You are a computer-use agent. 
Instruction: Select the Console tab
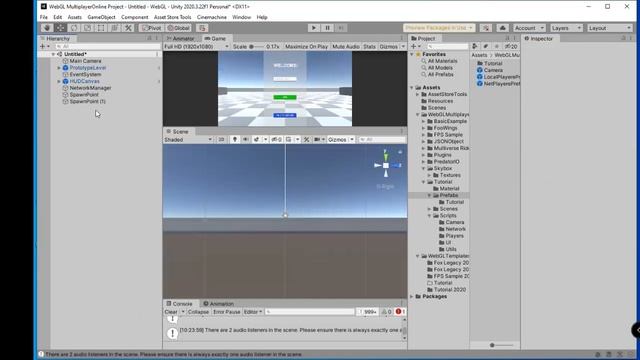[180, 304]
